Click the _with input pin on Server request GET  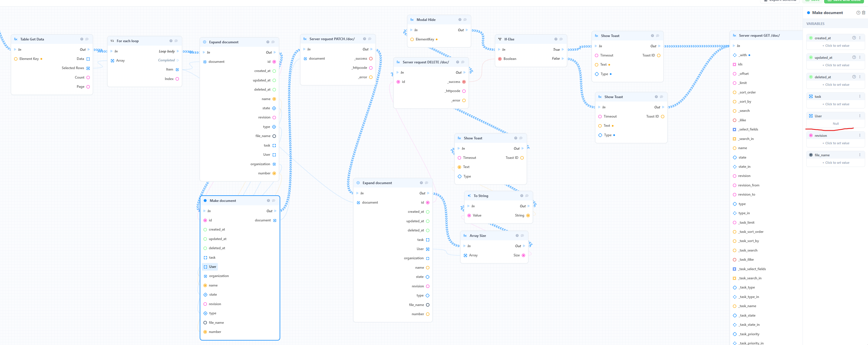tap(735, 55)
